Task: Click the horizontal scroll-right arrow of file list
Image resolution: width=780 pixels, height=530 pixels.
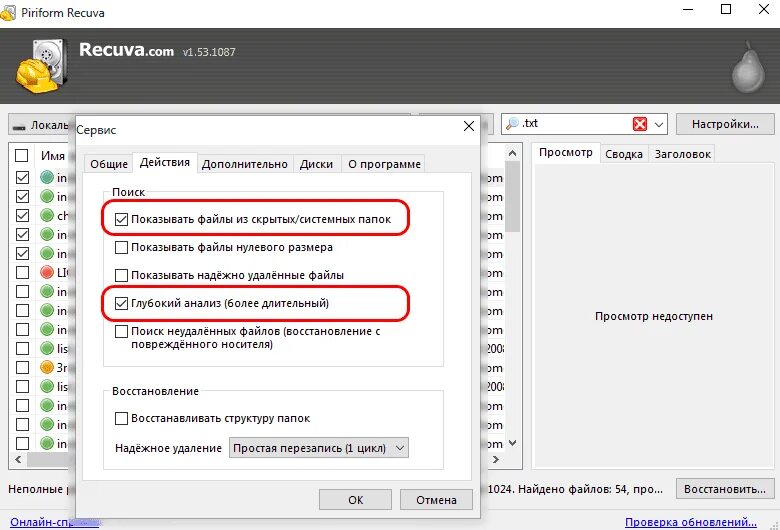Action: click(496, 459)
